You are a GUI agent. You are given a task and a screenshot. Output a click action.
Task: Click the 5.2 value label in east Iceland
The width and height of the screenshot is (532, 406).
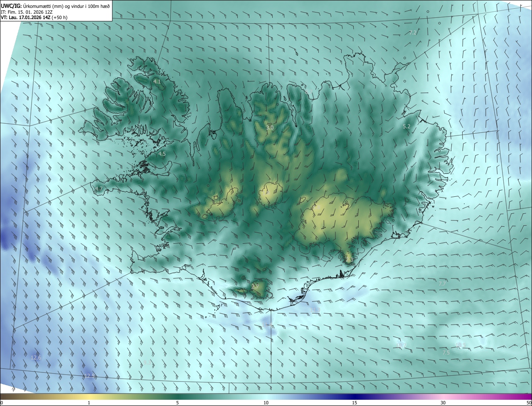(407, 126)
